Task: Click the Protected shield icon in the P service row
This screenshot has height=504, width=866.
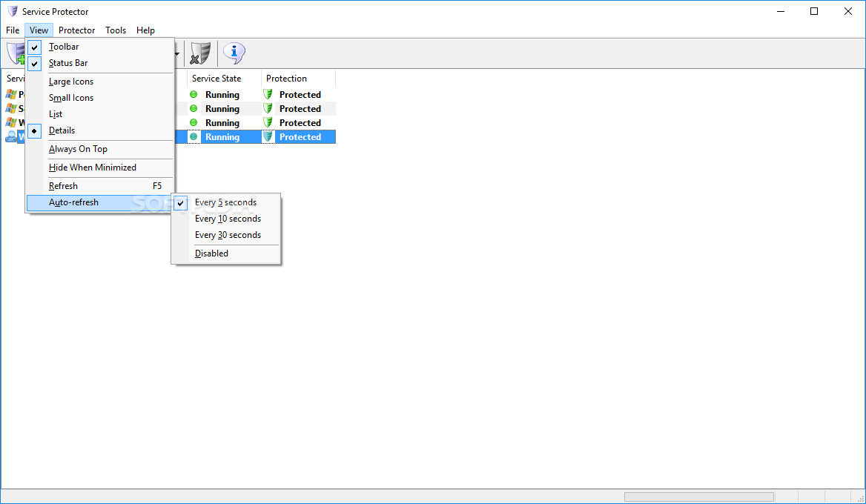Action: (x=268, y=94)
